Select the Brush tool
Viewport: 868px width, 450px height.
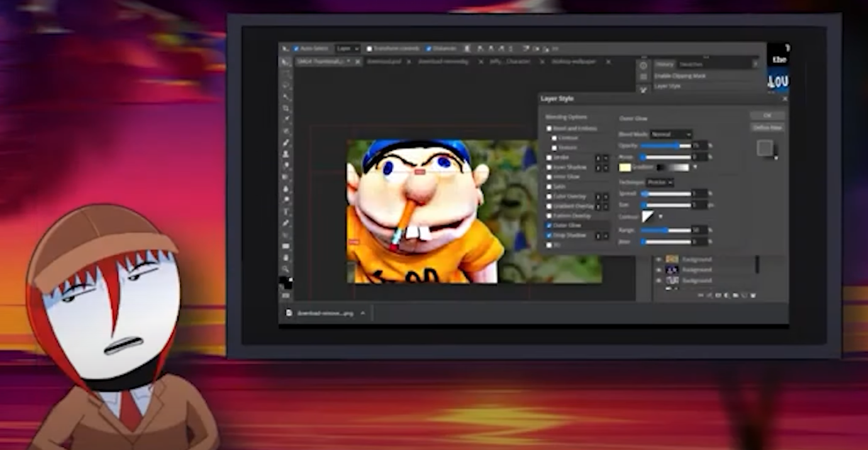pyautogui.click(x=286, y=143)
